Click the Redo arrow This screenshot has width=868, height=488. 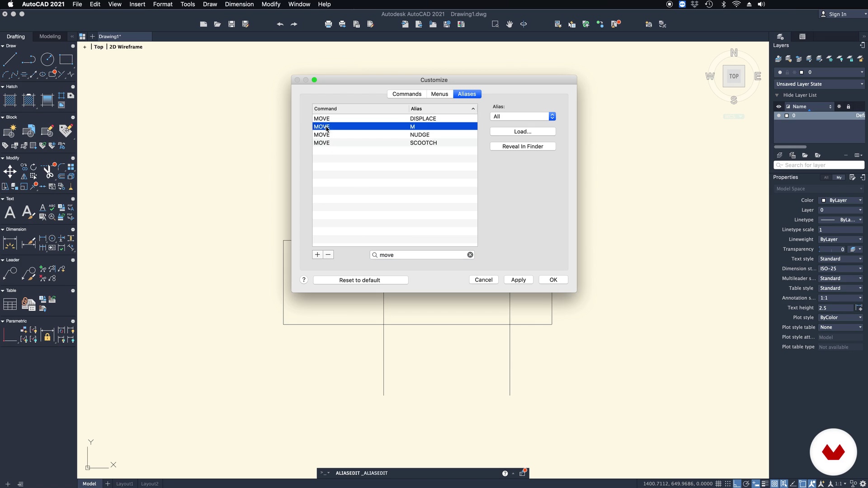click(294, 24)
